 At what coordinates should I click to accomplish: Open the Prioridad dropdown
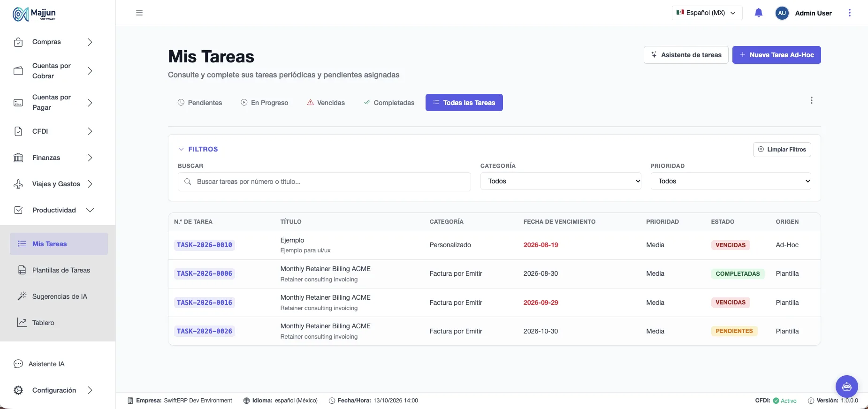click(x=731, y=181)
